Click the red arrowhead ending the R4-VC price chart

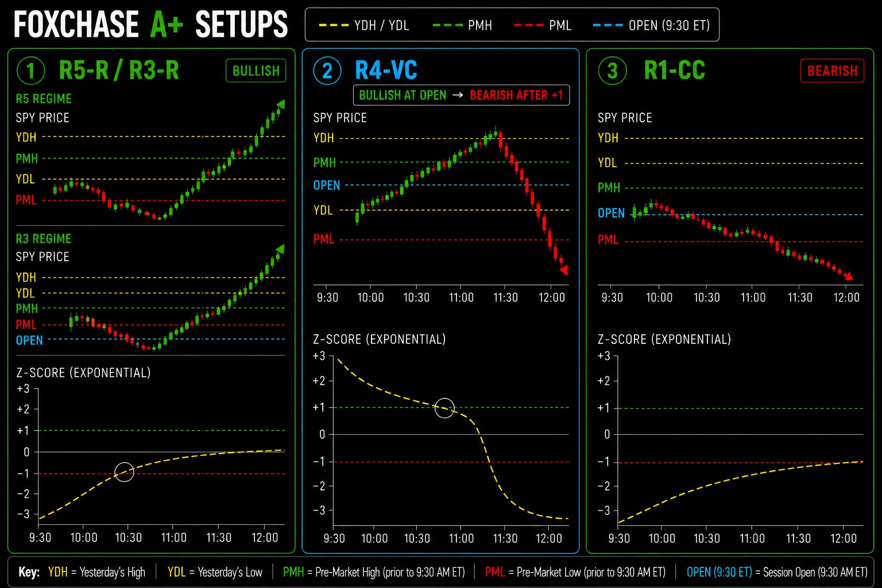[x=564, y=270]
